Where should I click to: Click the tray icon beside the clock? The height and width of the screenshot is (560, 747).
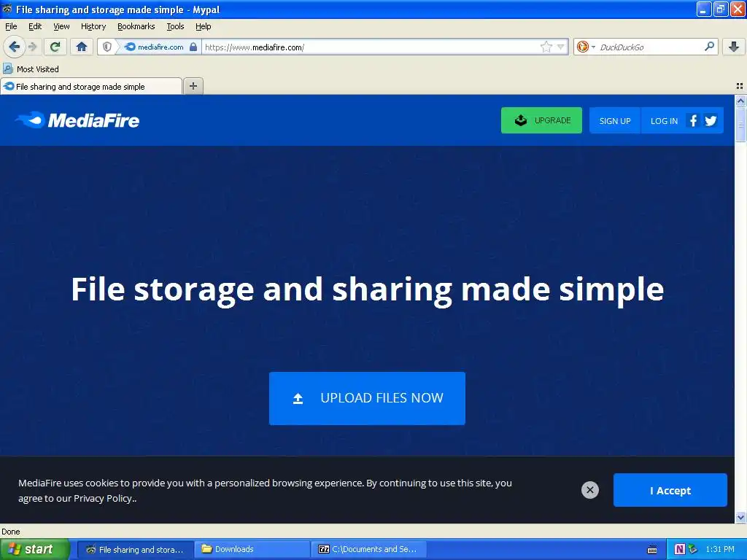pyautogui.click(x=693, y=549)
